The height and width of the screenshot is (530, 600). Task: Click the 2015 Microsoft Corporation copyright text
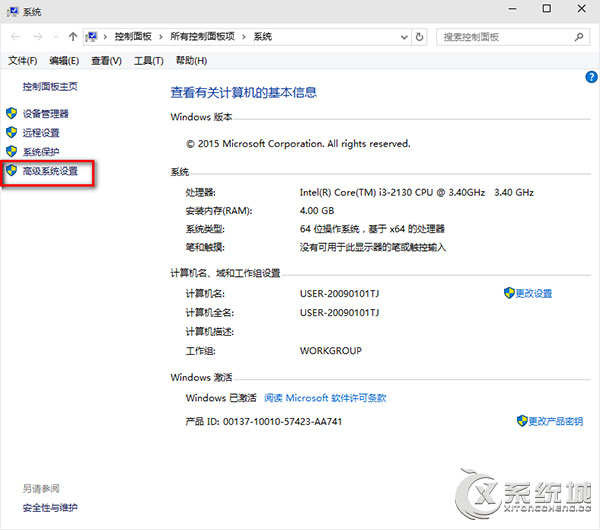tap(298, 144)
